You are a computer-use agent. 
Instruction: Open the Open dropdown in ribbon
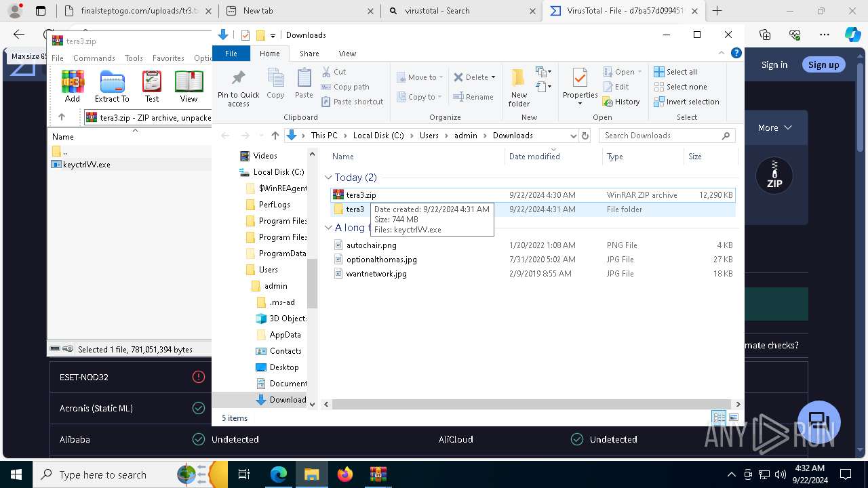[623, 72]
